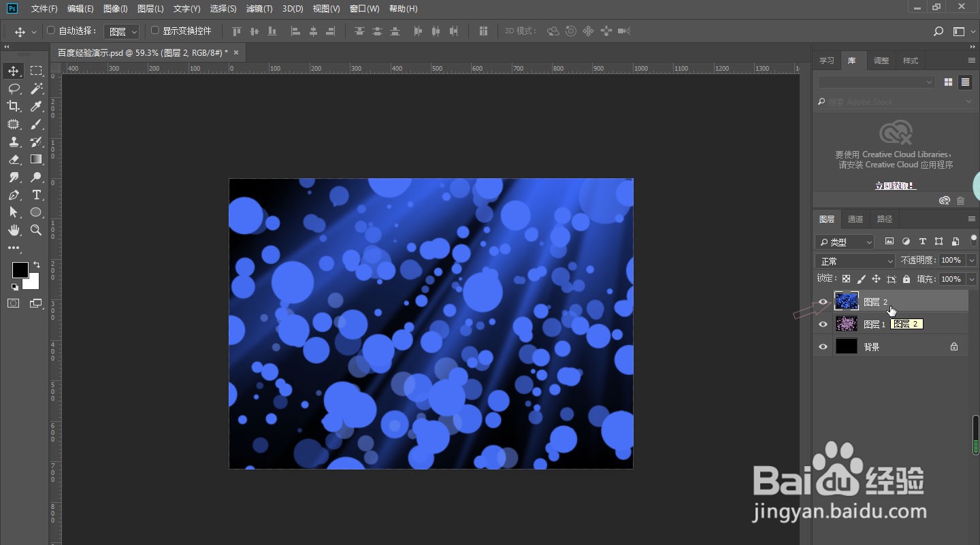Click the adjustment layer filter icon
980x545 pixels.
coord(906,242)
